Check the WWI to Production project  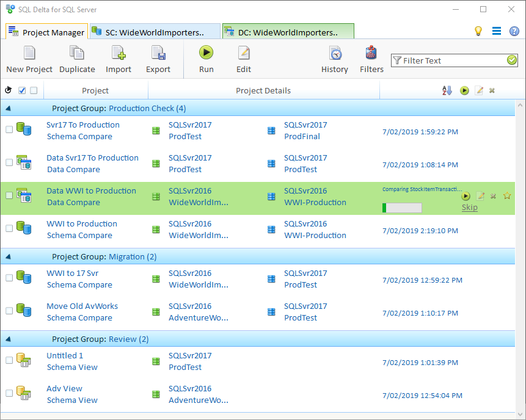pyautogui.click(x=9, y=228)
